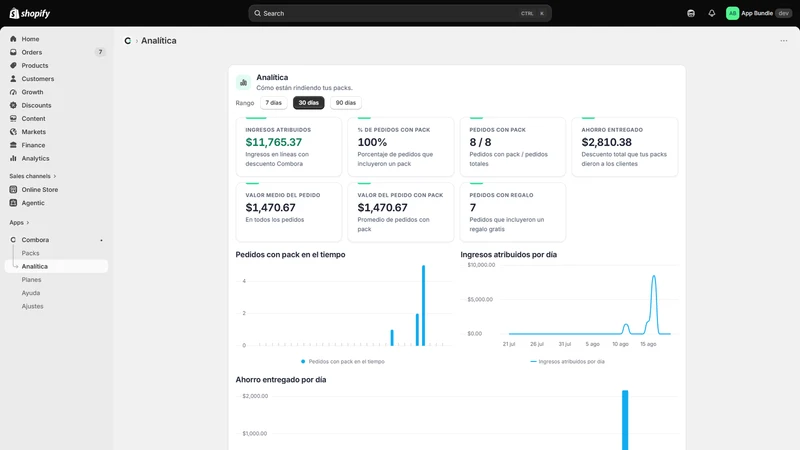Click the search magnifier icon
This screenshot has width=800, height=450.
point(258,13)
